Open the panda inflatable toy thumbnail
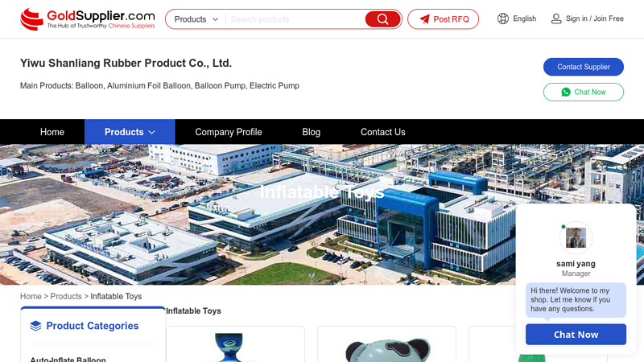Viewport: 644px width, 362px height. (x=387, y=344)
